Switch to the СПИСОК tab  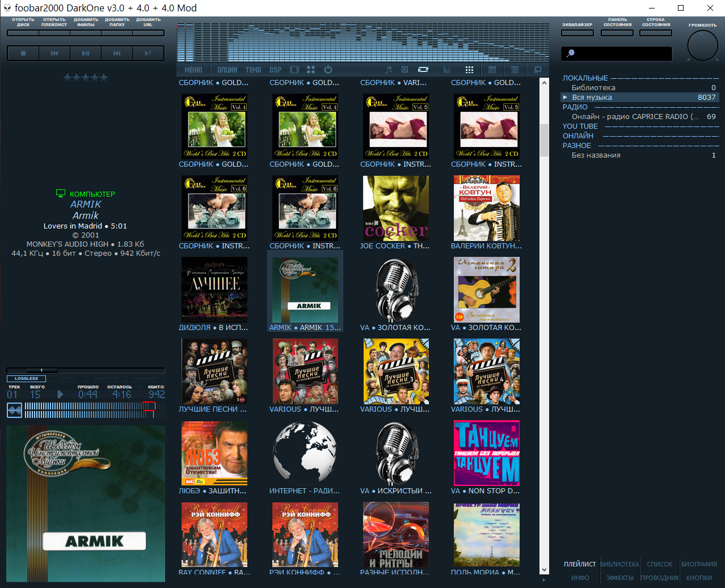pyautogui.click(x=660, y=564)
